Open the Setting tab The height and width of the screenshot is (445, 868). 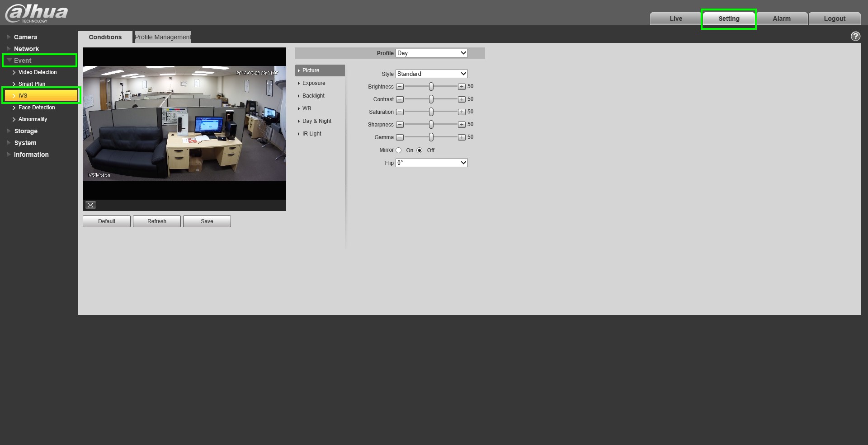tap(729, 19)
